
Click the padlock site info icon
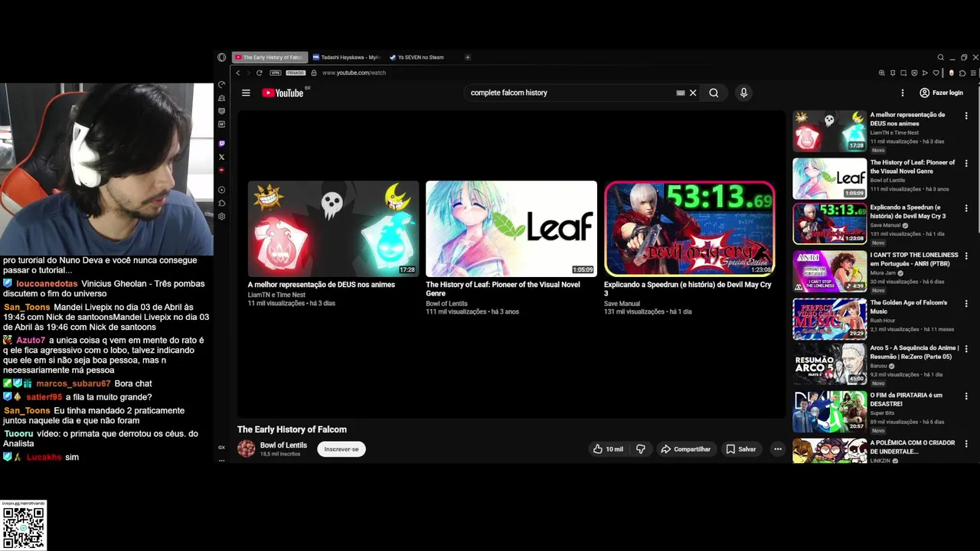click(x=314, y=73)
